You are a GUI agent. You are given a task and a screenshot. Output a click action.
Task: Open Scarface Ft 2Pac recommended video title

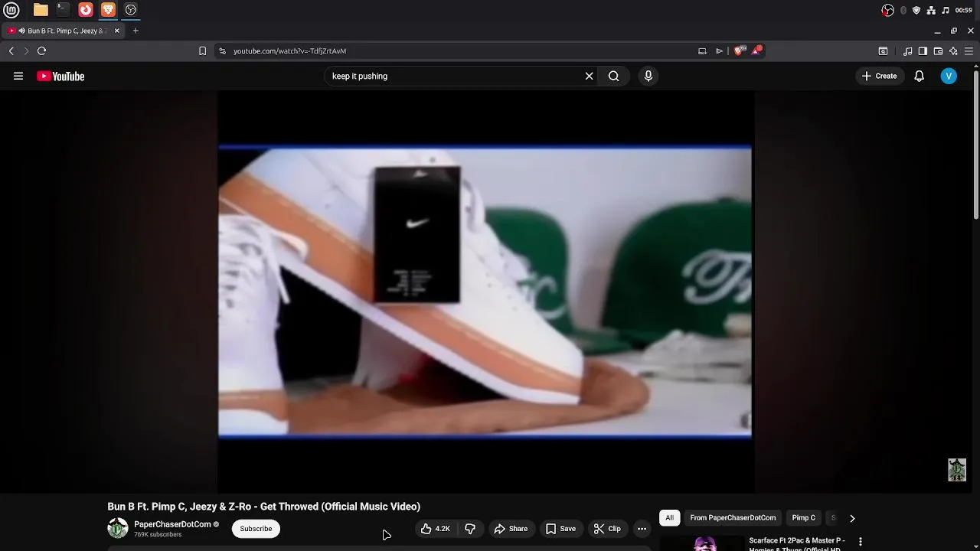(x=797, y=544)
